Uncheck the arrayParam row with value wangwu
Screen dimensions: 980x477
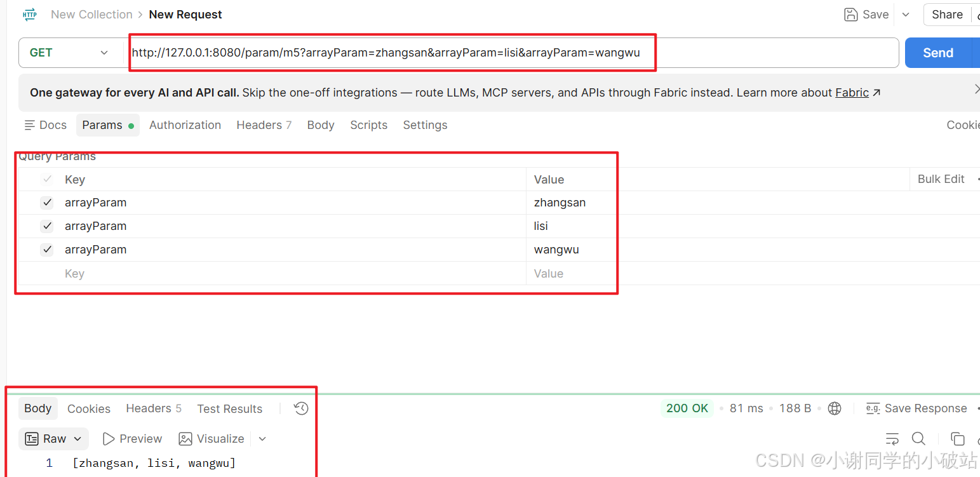(x=47, y=250)
